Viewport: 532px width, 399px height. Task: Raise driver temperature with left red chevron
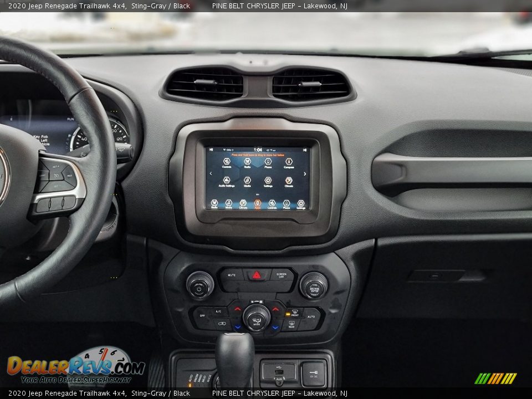click(x=238, y=309)
